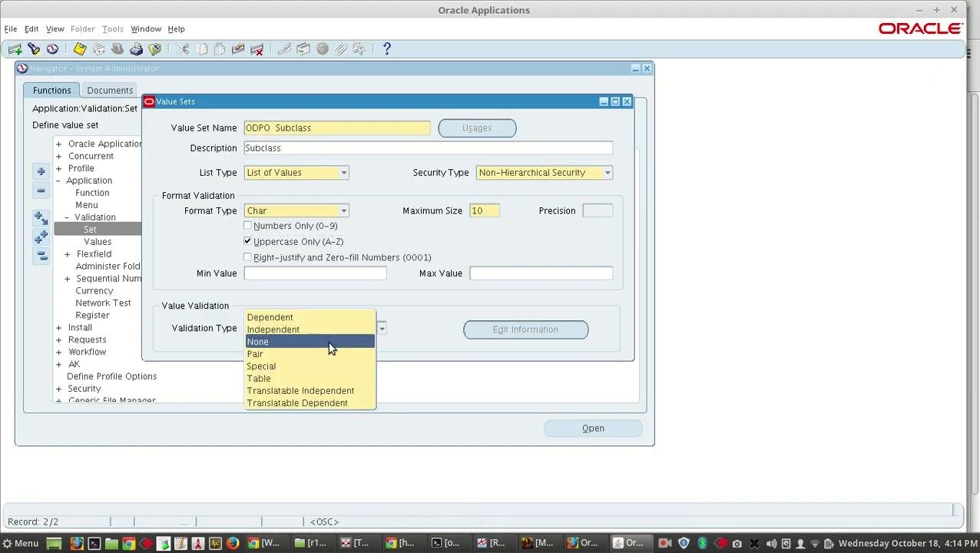980x553 pixels.
Task: Click the Validation Type dropdown arrow
Action: click(x=382, y=329)
